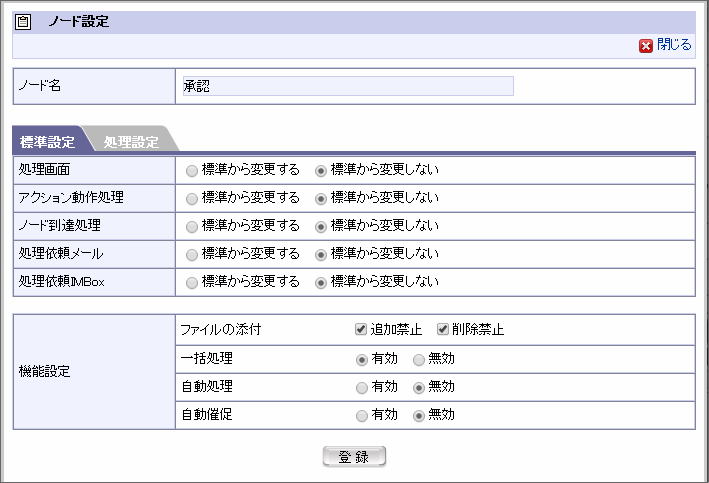709x483 pixels.
Task: Click the 処理依頼IMBox row label
Action: click(61, 282)
